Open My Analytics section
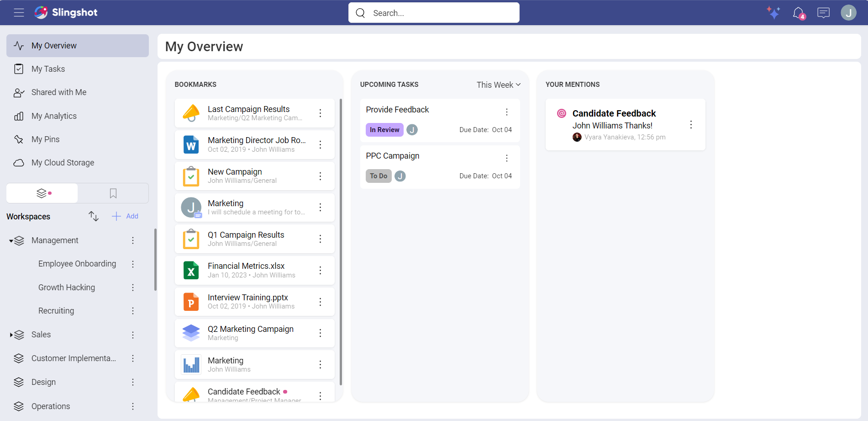Screen dimensions: 868x421 (x=54, y=116)
